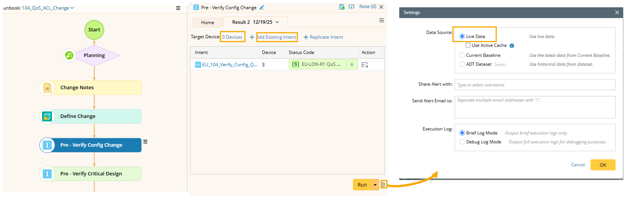
Task: Open the Run button dropdown arrow
Action: (375, 185)
